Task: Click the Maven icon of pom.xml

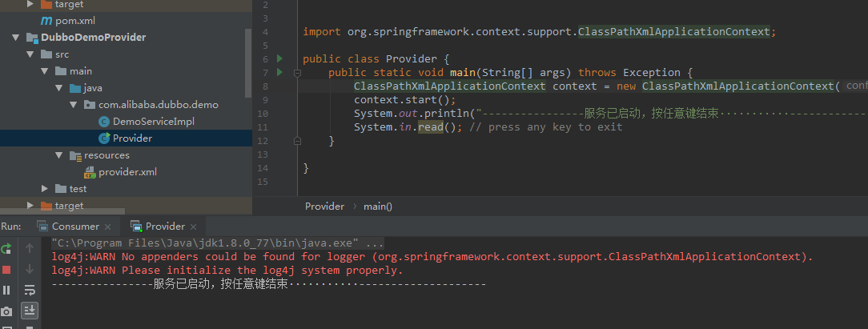Action: [x=46, y=21]
